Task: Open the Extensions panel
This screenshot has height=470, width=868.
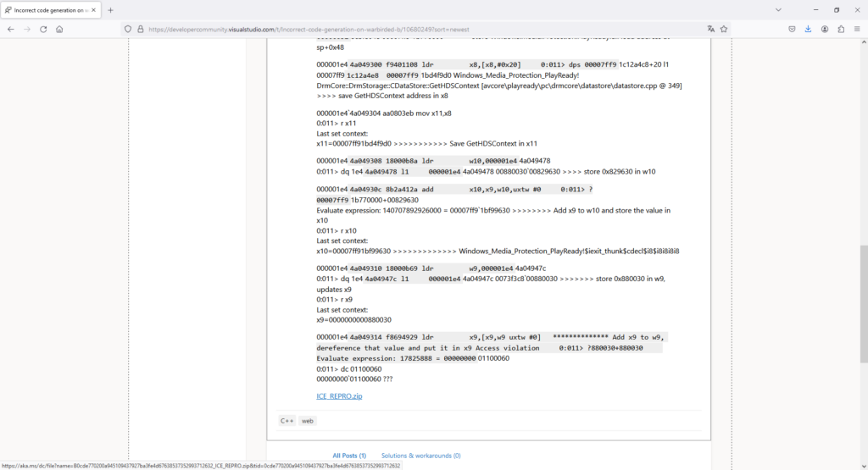Action: 841,29
